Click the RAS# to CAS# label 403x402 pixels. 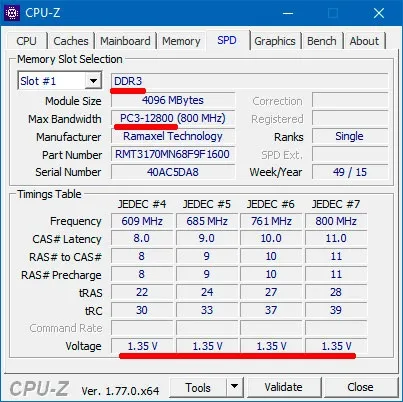pos(65,257)
